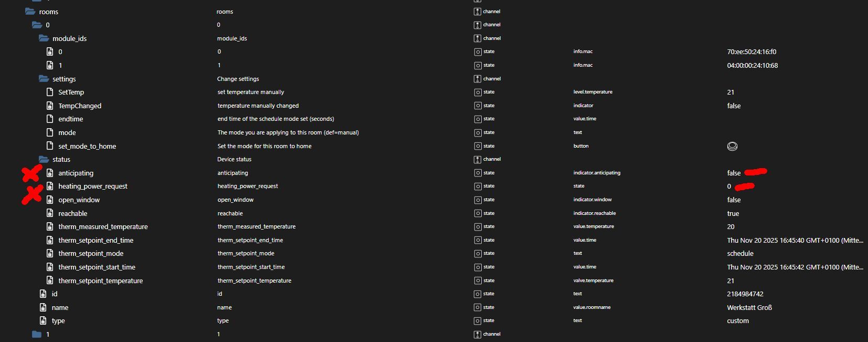
Task: Click the TempChanged locked file icon
Action: [50, 106]
